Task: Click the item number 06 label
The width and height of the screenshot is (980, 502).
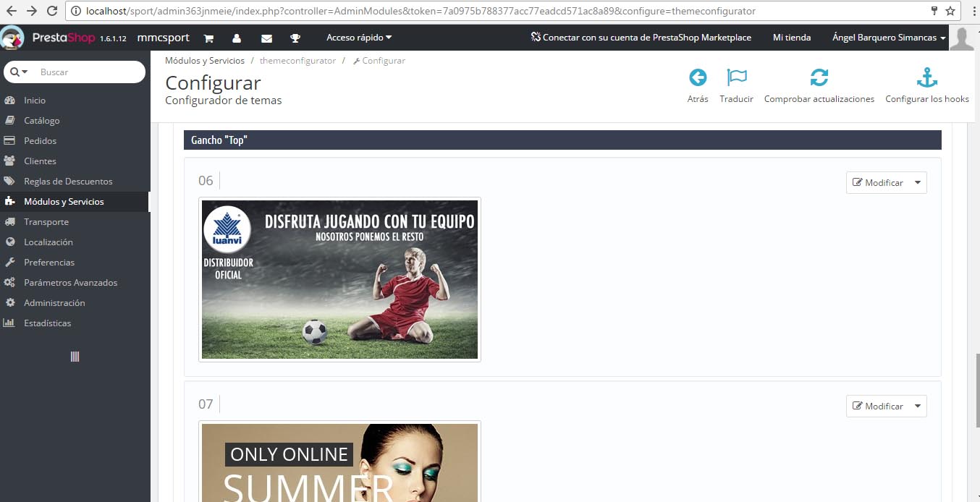Action: coord(206,181)
